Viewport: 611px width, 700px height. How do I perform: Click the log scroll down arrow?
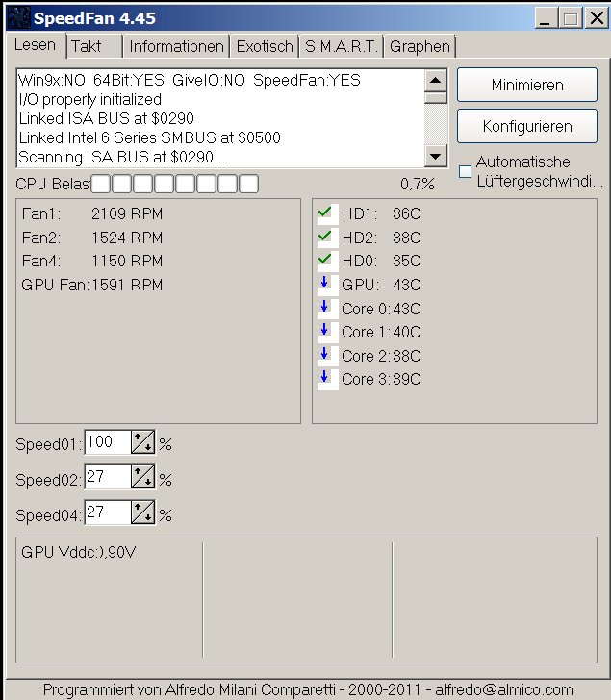point(436,156)
